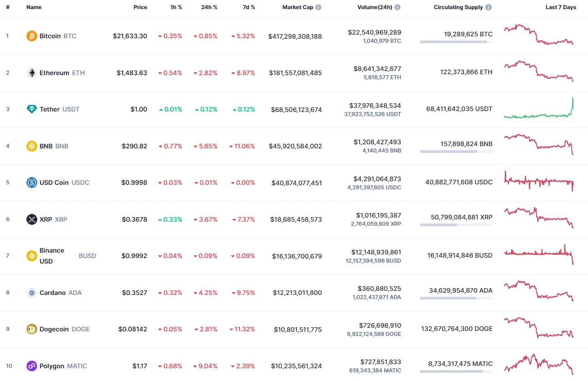The height and width of the screenshot is (381, 588).
Task: Select the Tether teal coin icon
Action: point(31,109)
